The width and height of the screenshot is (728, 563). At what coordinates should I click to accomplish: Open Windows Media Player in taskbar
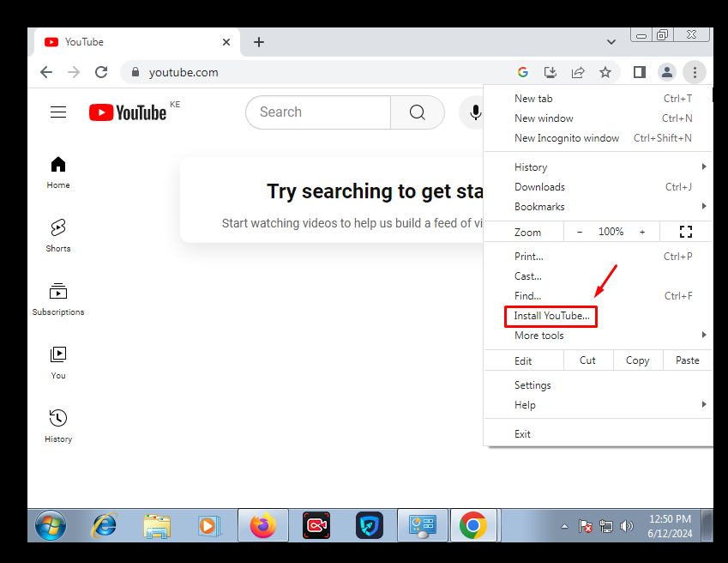pyautogui.click(x=209, y=525)
